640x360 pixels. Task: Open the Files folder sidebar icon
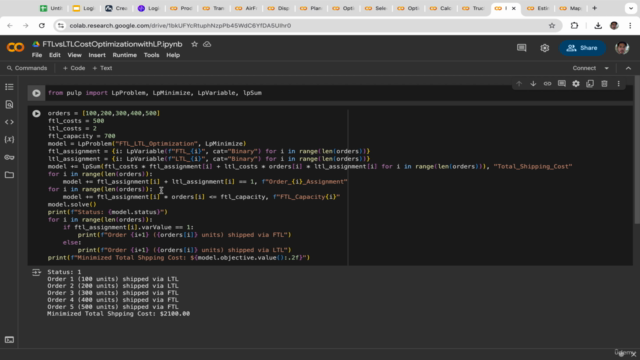(x=9, y=175)
